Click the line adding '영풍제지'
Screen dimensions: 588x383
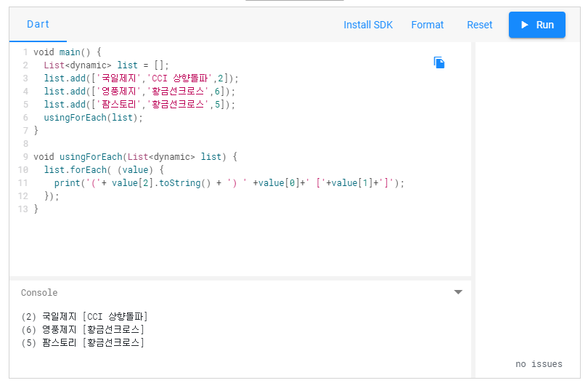click(139, 92)
